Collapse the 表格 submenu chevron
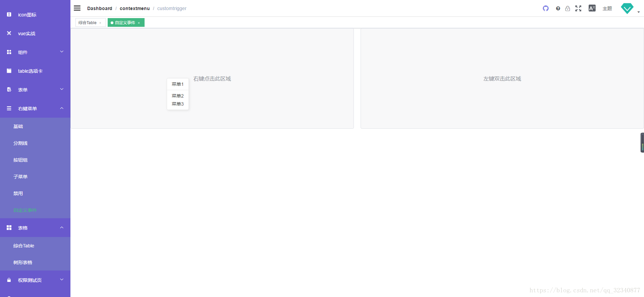This screenshot has height=297, width=644. 62,227
